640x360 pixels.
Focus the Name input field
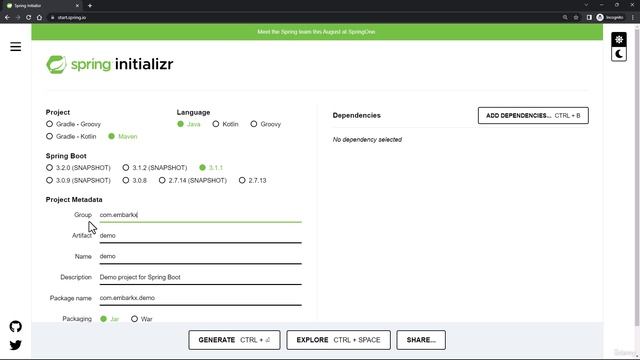pos(200,257)
